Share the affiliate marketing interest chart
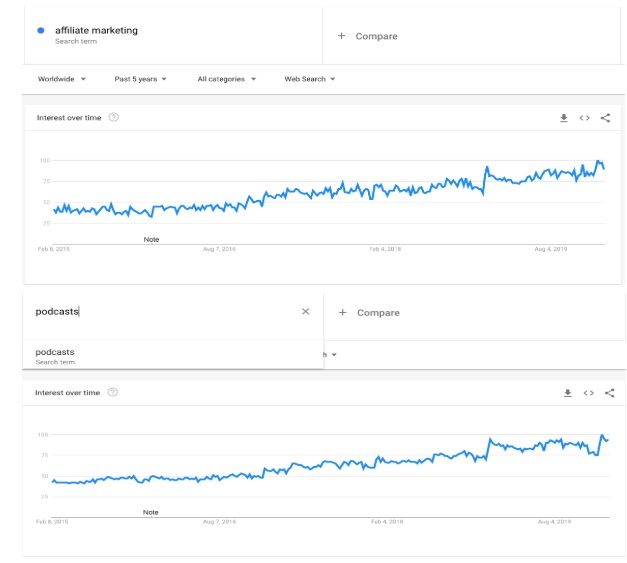Viewport: 627px width, 563px height. [x=605, y=118]
